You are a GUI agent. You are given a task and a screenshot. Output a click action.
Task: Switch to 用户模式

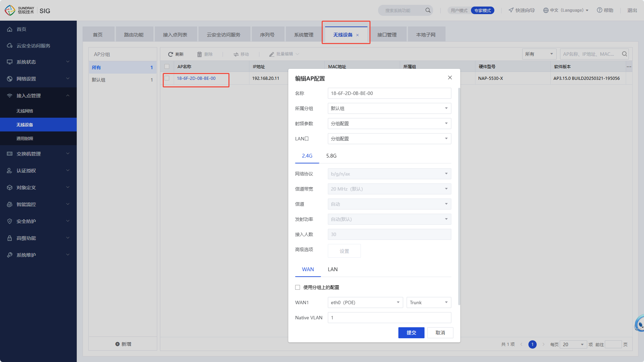coord(459,10)
